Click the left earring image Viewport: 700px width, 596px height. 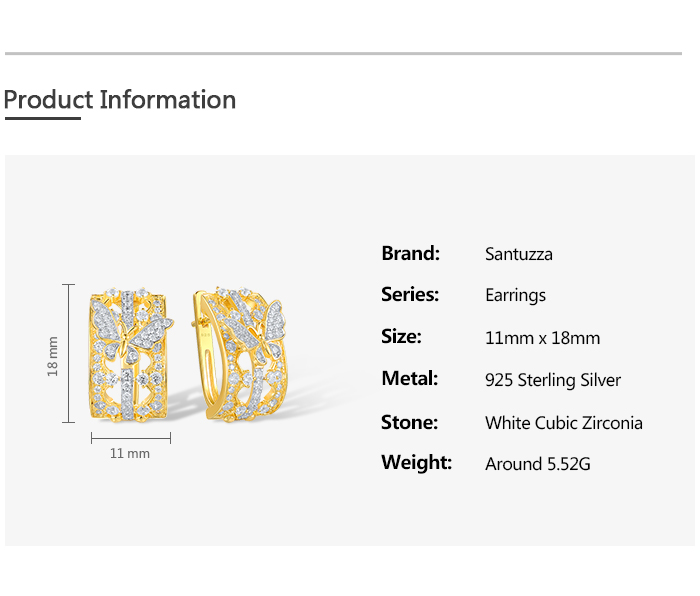[130, 355]
